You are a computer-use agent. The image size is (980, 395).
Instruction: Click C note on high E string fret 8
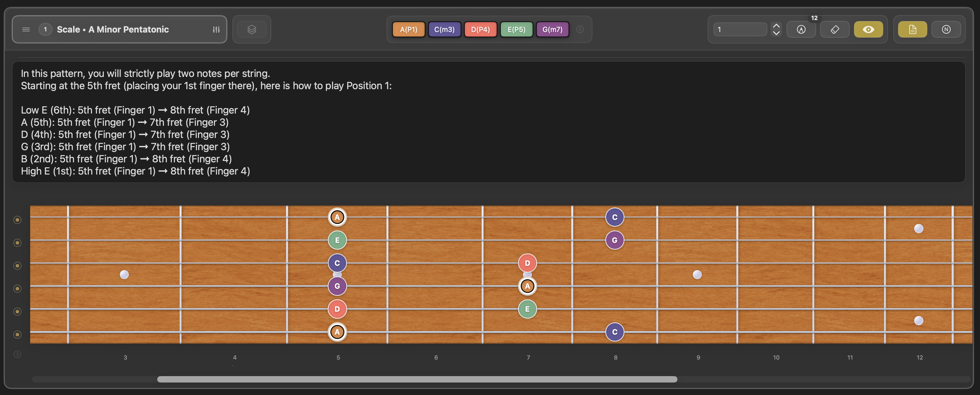click(x=615, y=217)
